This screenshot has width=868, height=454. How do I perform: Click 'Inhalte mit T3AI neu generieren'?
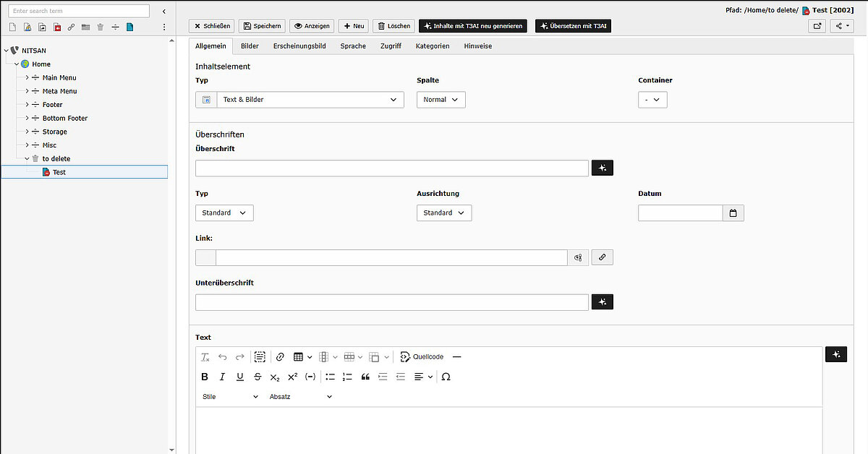point(472,25)
